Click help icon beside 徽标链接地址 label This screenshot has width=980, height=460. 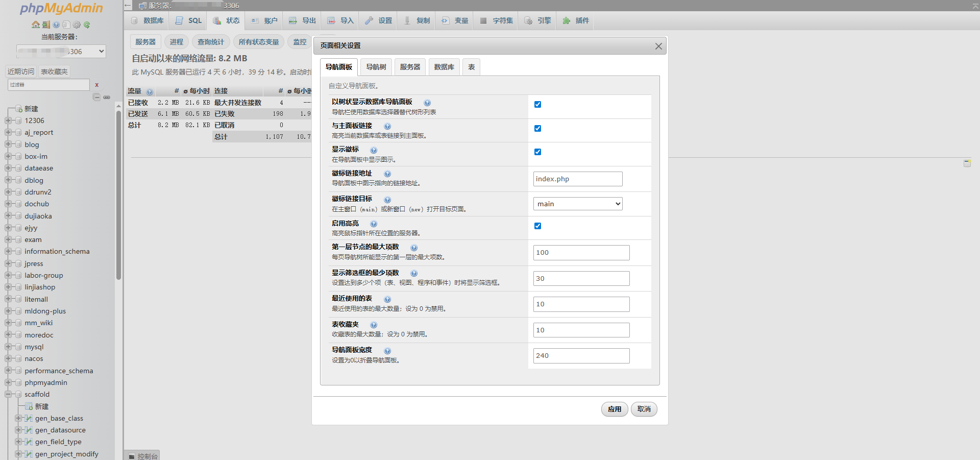point(387,174)
